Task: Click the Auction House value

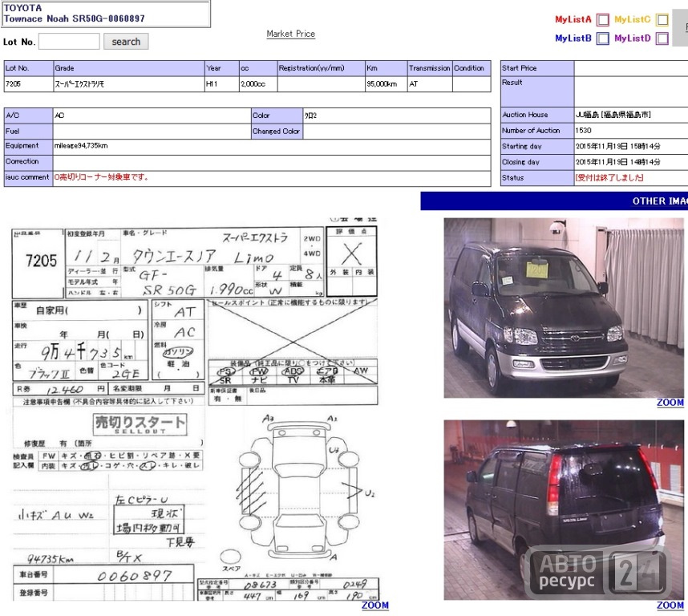Action: pos(613,115)
